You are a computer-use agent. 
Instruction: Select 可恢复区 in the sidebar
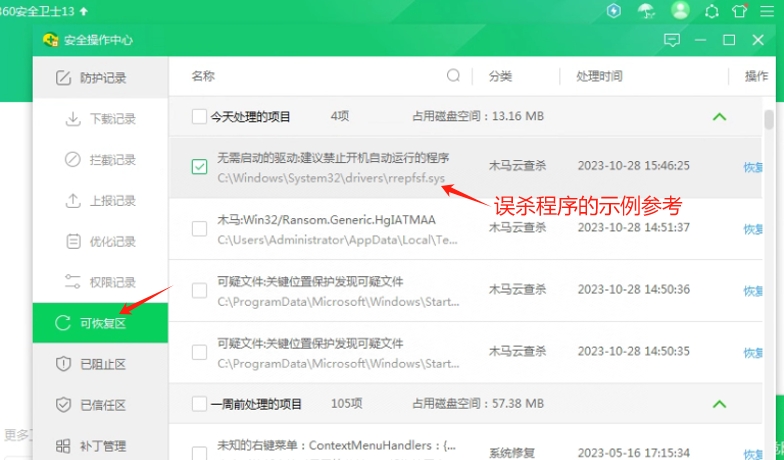point(100,323)
